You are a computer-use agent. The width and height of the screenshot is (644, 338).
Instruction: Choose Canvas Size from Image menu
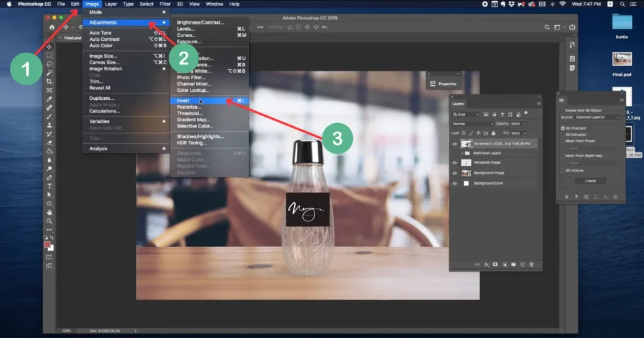(127, 62)
